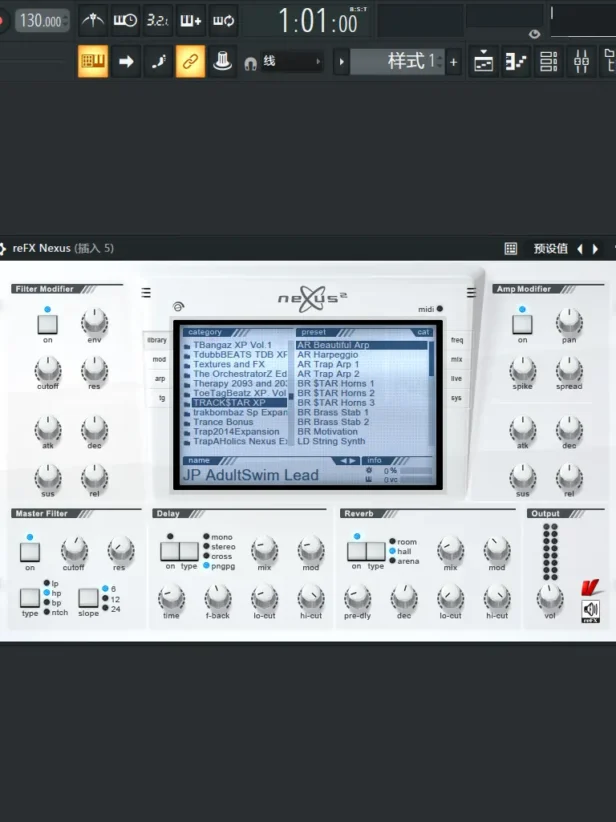
Task: Toggle Master Filter on button
Action: tap(30, 552)
